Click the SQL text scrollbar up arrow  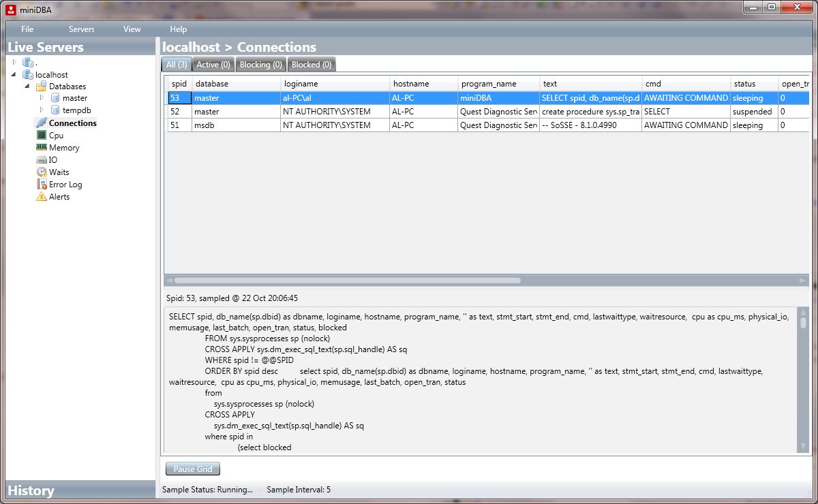803,311
